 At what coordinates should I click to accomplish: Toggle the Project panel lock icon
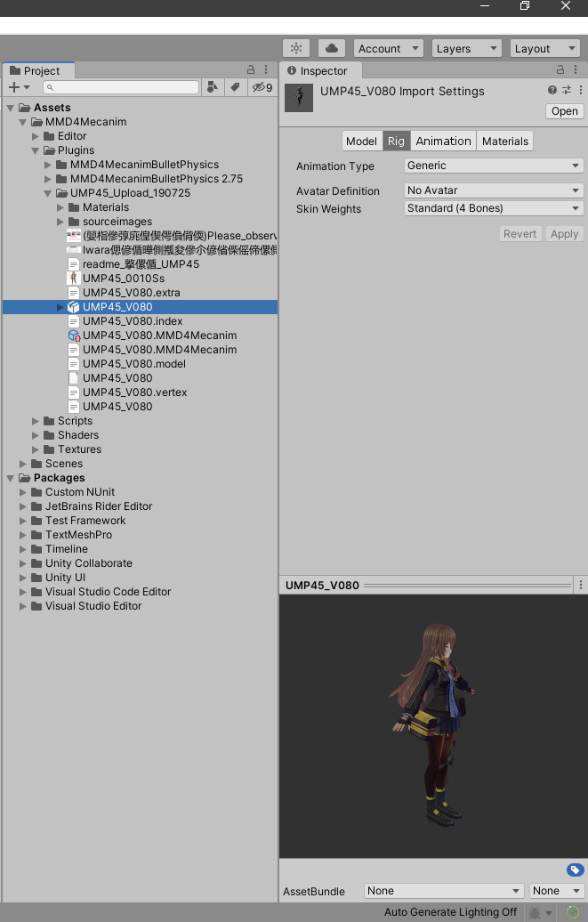click(251, 70)
